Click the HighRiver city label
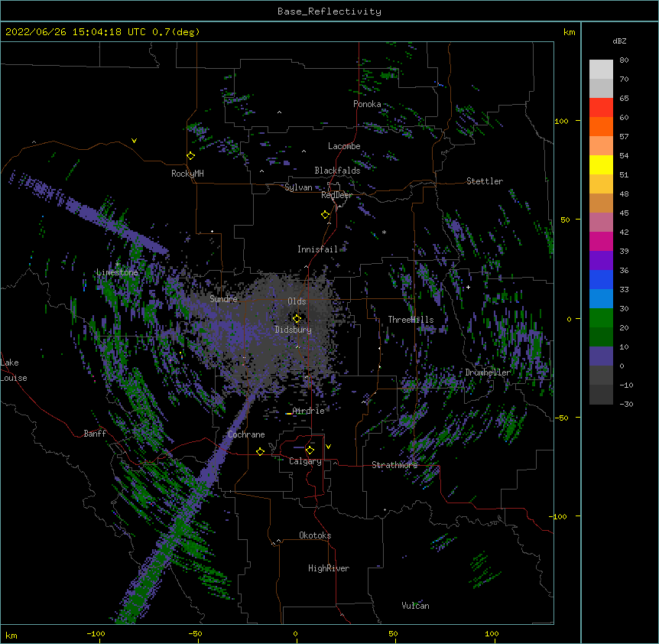659x644 pixels. click(x=329, y=568)
